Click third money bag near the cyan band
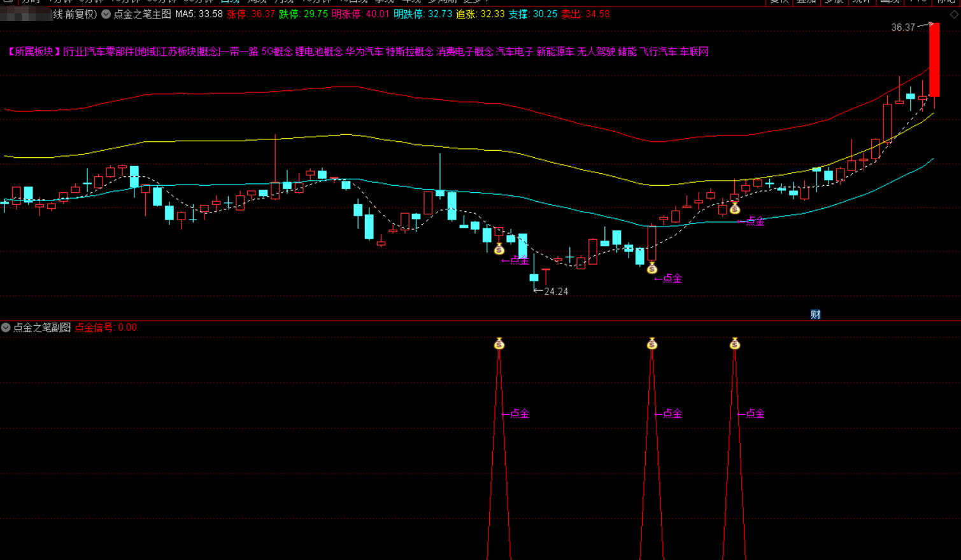This screenshot has height=560, width=961. (x=735, y=208)
